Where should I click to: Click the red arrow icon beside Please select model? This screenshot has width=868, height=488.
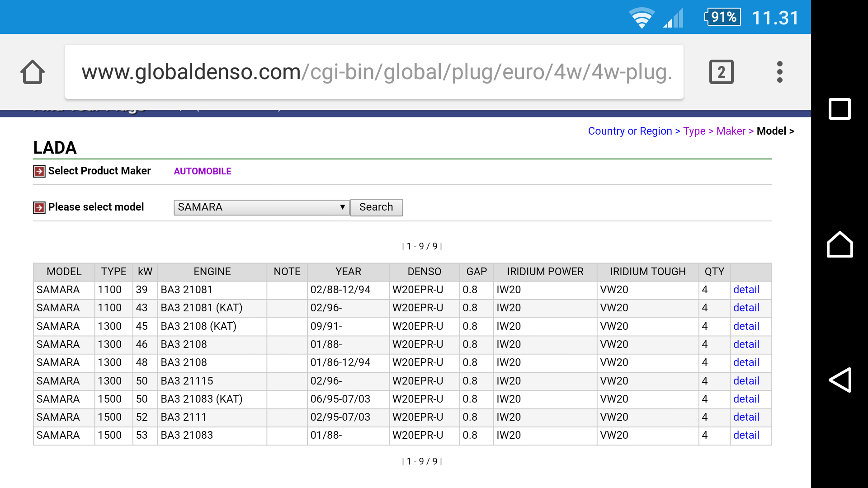tap(39, 207)
